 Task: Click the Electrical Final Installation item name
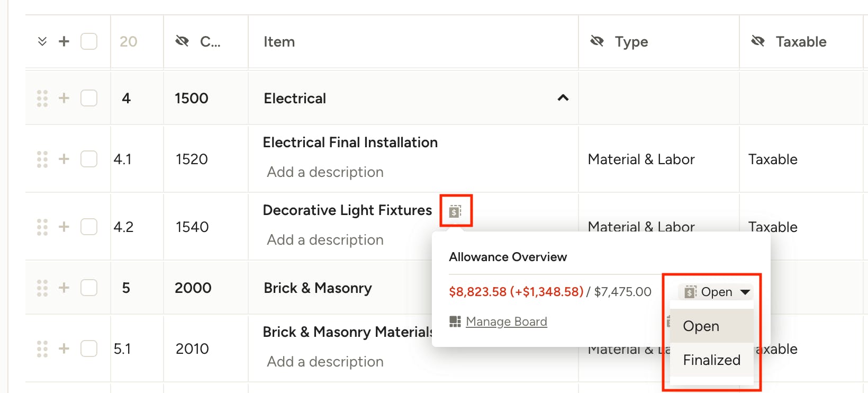click(x=350, y=142)
